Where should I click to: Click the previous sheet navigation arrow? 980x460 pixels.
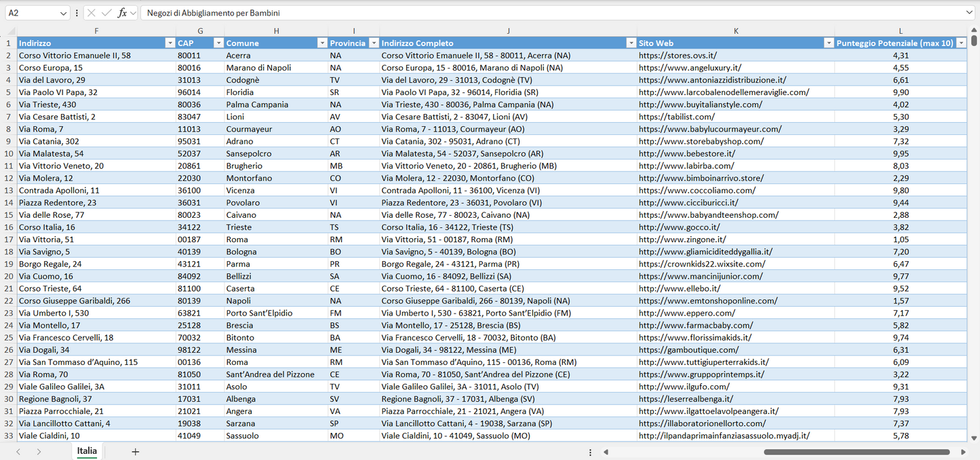tap(18, 452)
